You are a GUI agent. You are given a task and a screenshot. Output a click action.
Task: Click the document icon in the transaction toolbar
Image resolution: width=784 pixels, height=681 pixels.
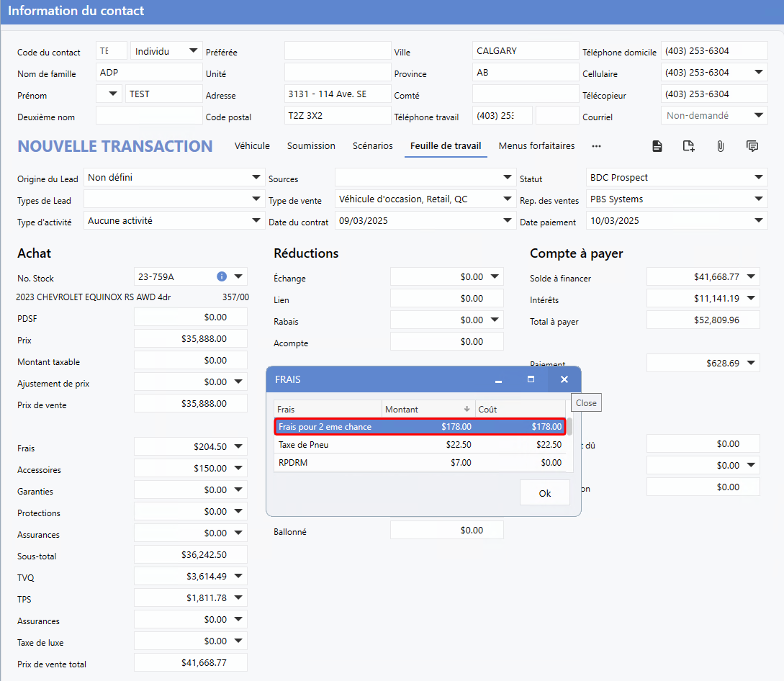pos(657,146)
